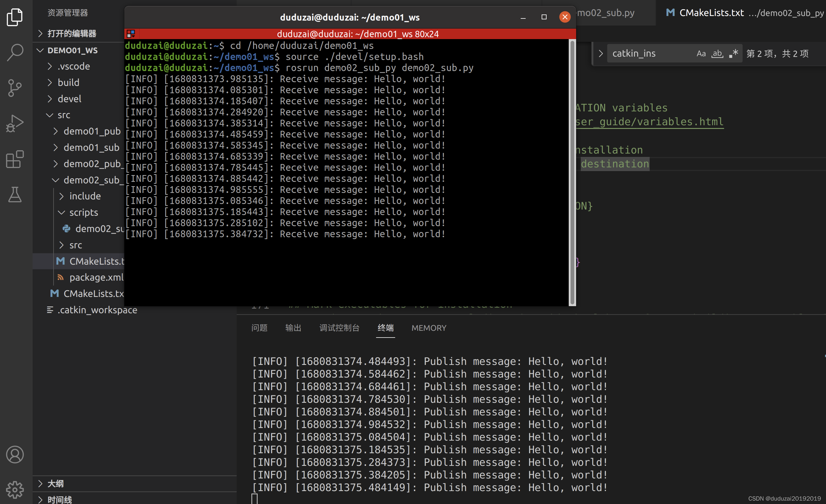Screen dimensions: 826x504
Task: Collapse the DEMO01_WS workspace root
Action: coord(40,50)
